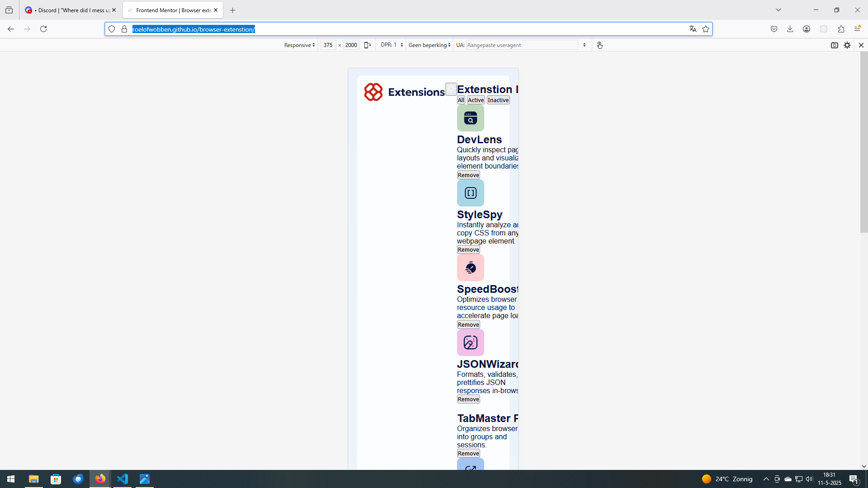868x488 pixels.
Task: Take a screenshot of the viewport
Action: pos(834,45)
